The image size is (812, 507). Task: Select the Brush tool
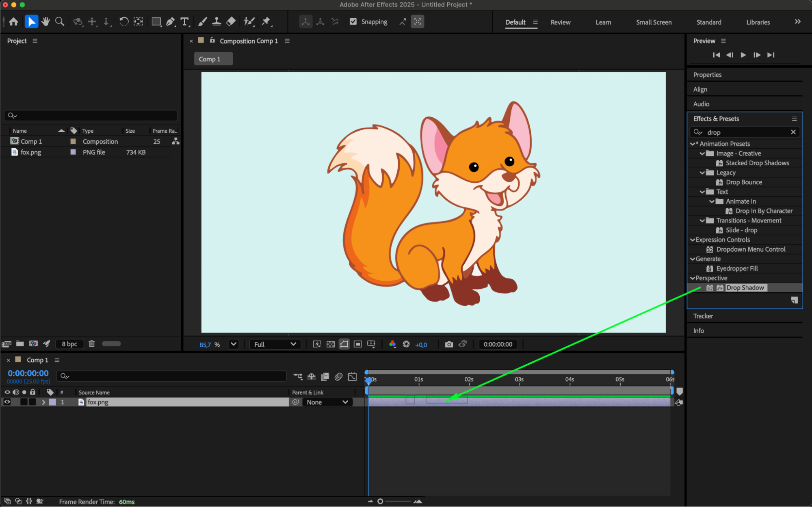202,22
